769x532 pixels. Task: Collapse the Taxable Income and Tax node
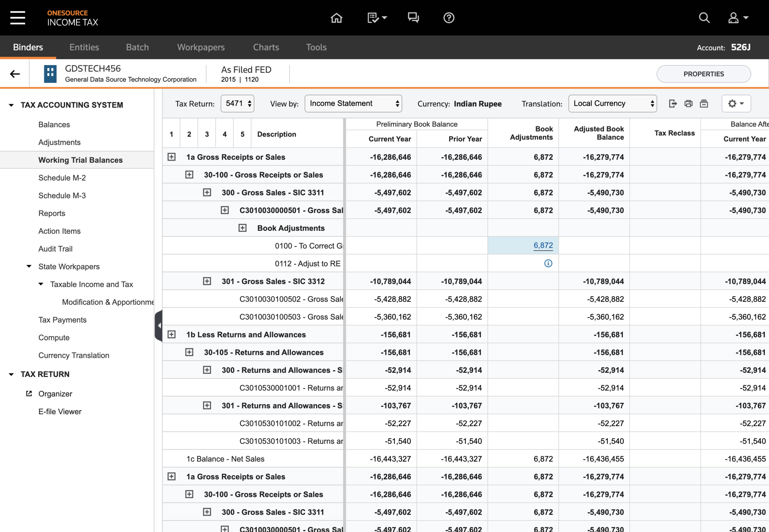pyautogui.click(x=41, y=284)
